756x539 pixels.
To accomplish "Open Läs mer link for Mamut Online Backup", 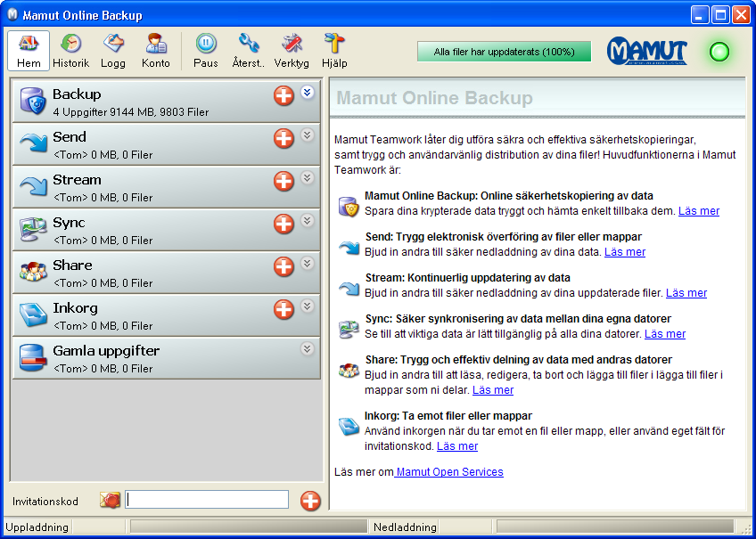I will click(699, 211).
